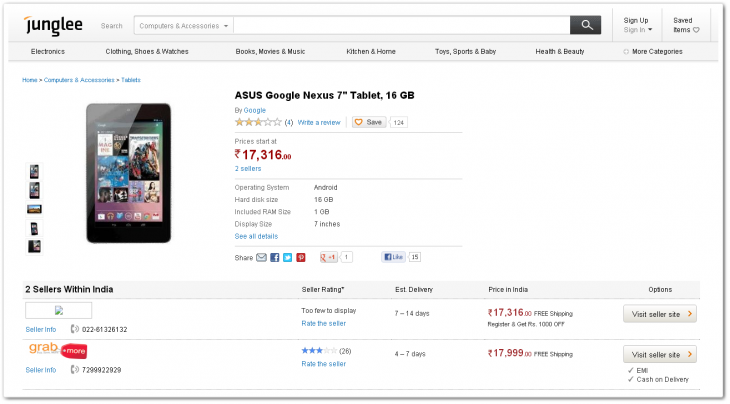Share on Twitter icon
The image size is (730, 404).
[x=288, y=257]
